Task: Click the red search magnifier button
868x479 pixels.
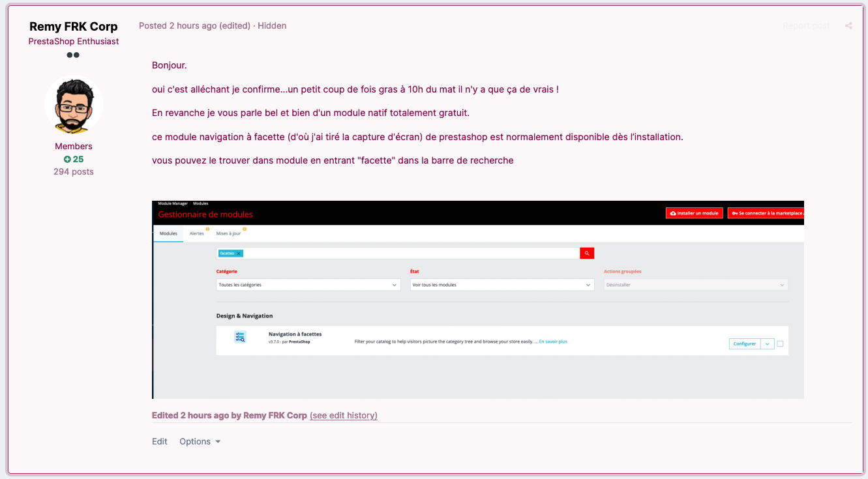Action: pos(587,254)
